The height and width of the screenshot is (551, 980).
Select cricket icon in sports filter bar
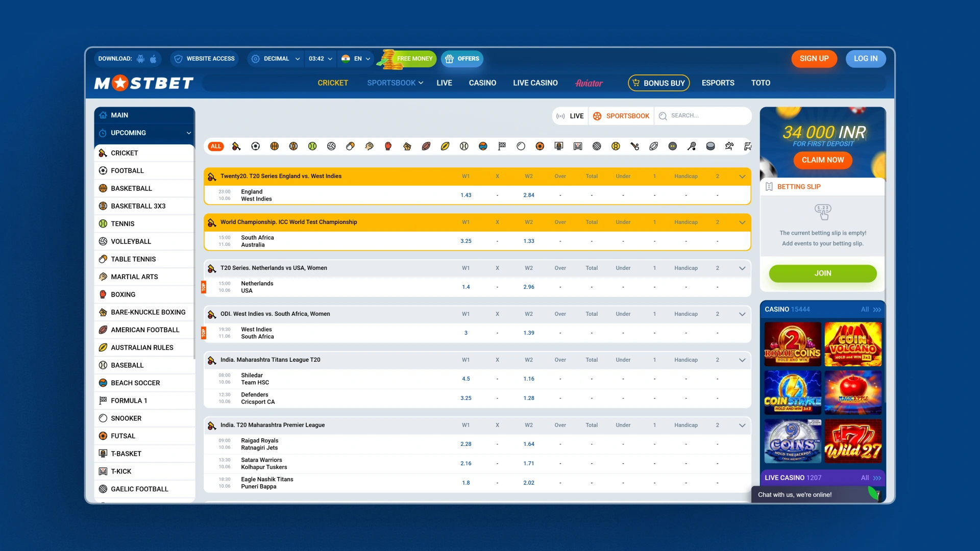pos(236,146)
